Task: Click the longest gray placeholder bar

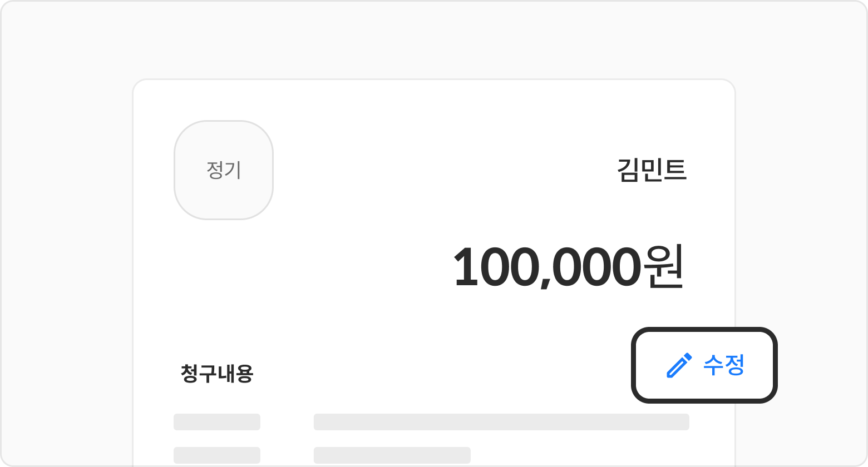Action: (x=501, y=422)
